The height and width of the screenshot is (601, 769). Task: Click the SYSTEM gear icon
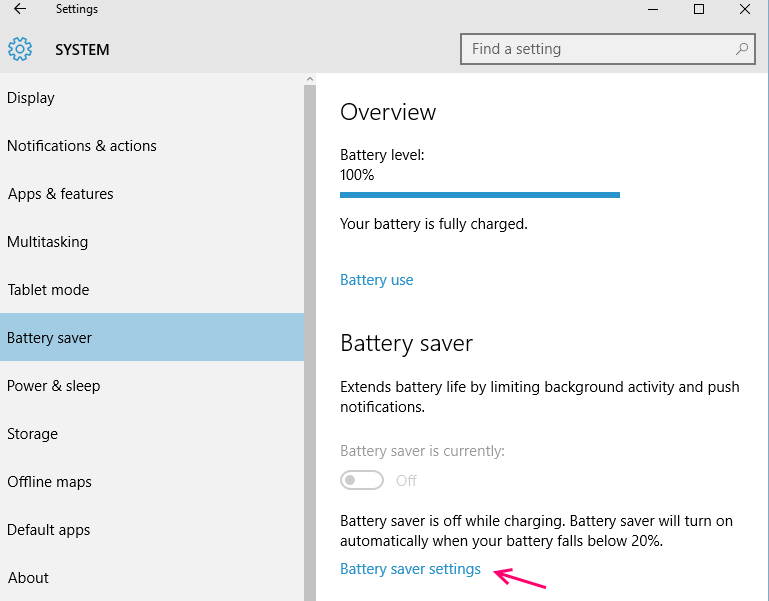point(20,49)
